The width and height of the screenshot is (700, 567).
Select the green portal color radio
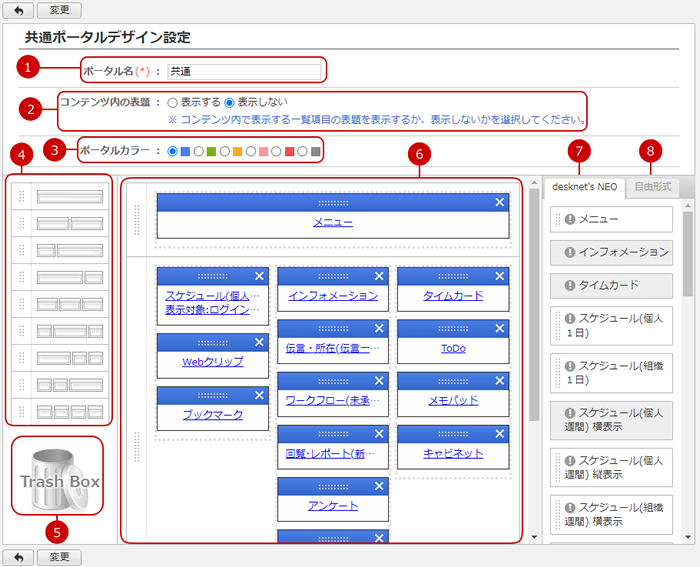point(199,151)
